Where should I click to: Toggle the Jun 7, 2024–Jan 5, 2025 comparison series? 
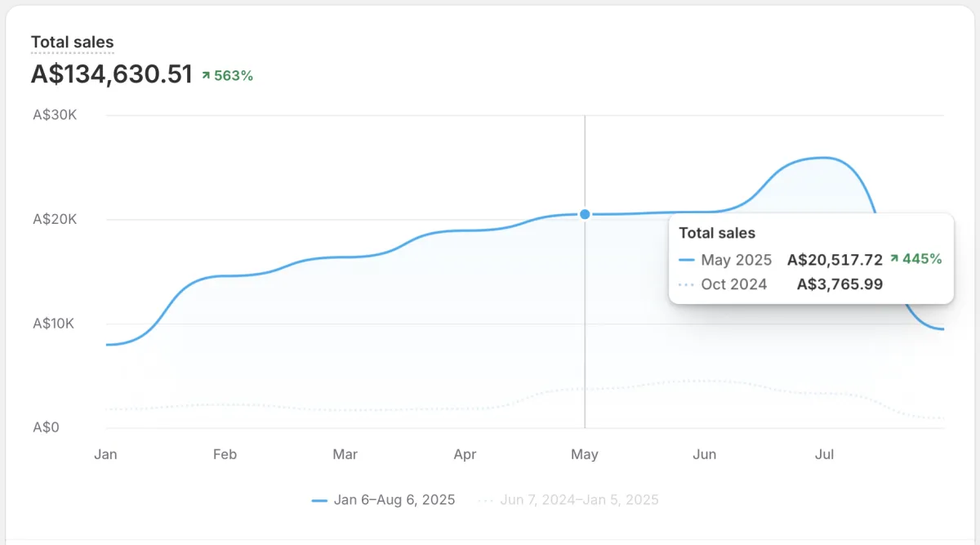(579, 500)
